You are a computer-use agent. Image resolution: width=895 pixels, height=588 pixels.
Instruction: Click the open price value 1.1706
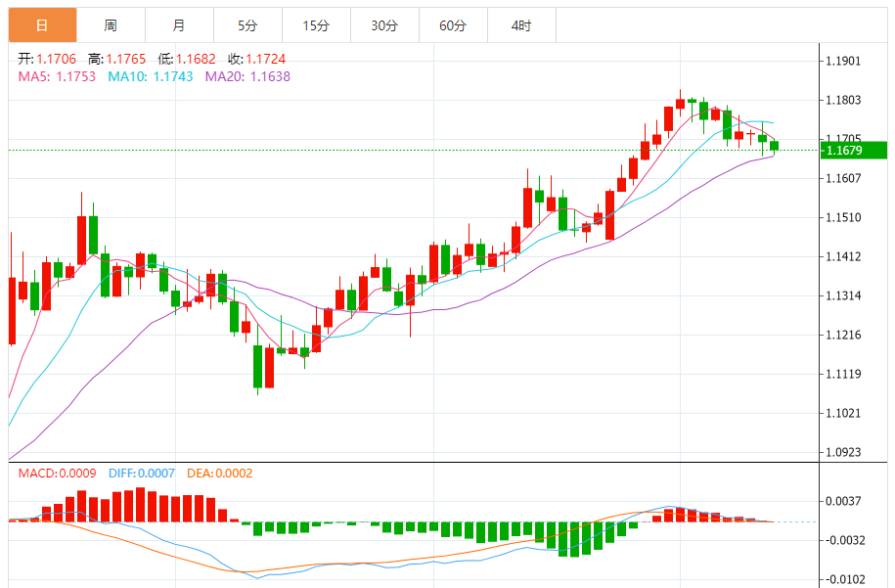57,59
